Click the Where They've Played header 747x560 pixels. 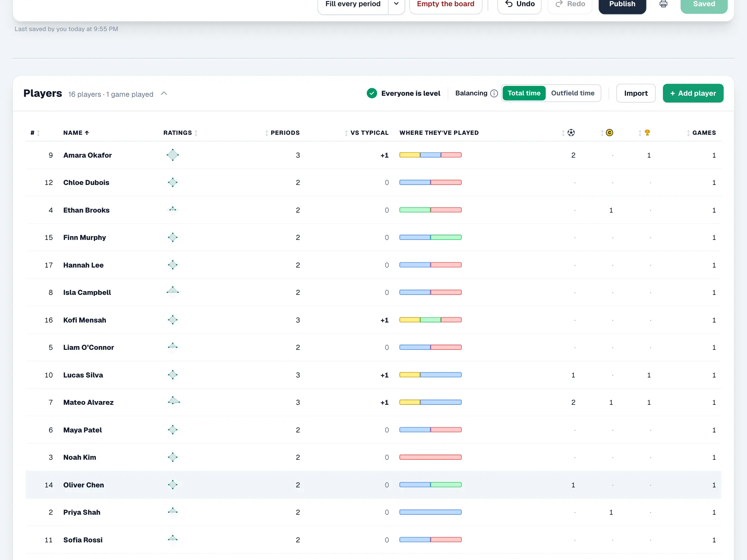coord(439,133)
